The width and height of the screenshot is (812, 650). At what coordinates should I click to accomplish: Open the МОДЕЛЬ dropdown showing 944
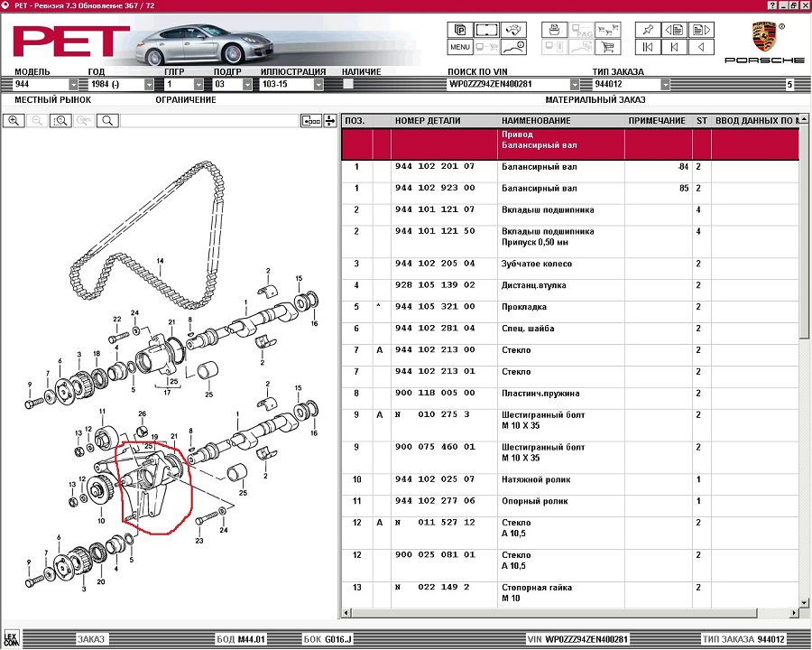(73, 84)
